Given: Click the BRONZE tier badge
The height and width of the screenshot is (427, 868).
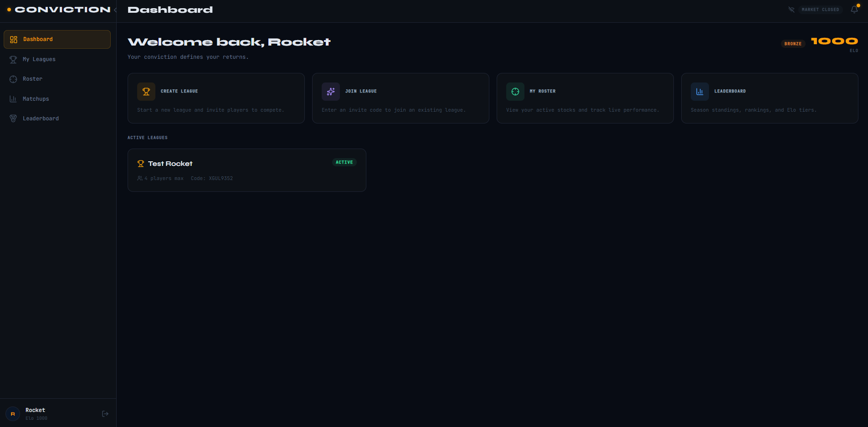Looking at the screenshot, I should pyautogui.click(x=793, y=44).
